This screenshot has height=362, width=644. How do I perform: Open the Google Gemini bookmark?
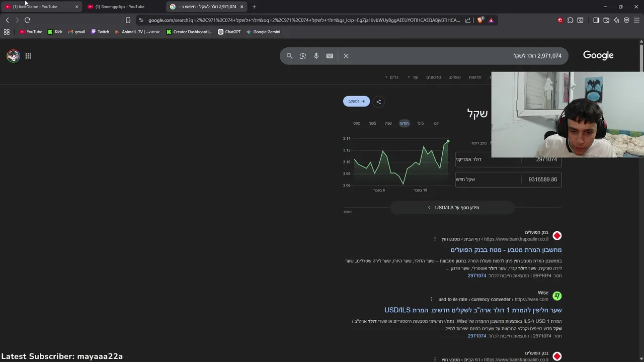263,32
